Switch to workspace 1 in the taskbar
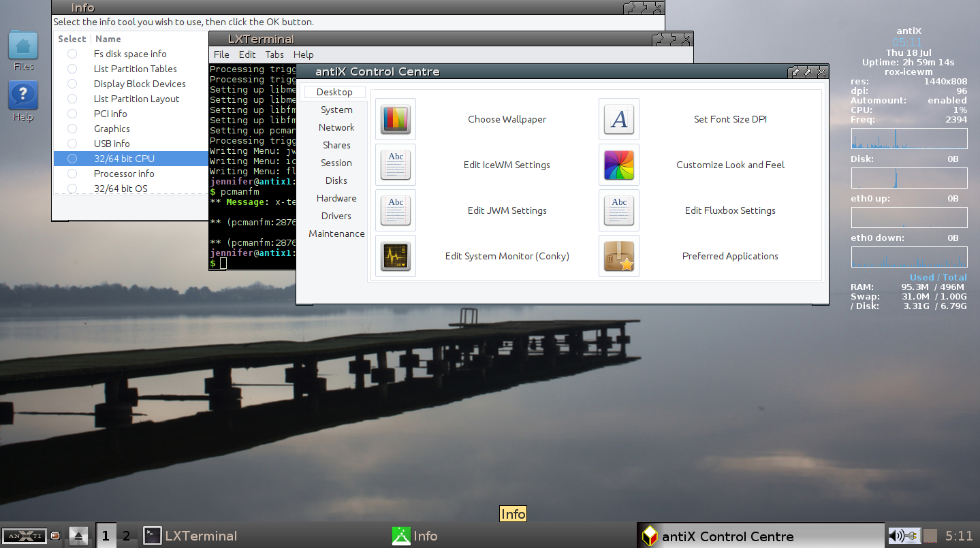980x548 pixels. click(x=106, y=536)
